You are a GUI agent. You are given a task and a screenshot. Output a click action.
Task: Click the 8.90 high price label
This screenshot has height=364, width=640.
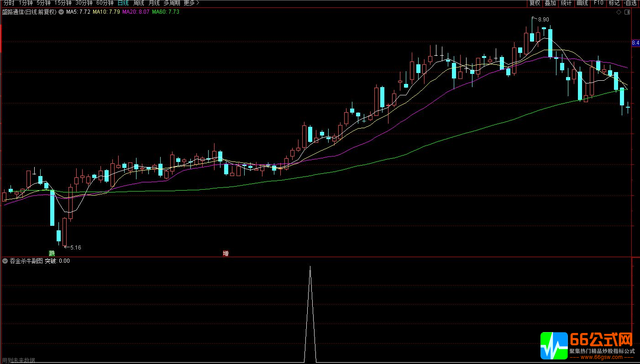click(x=543, y=20)
